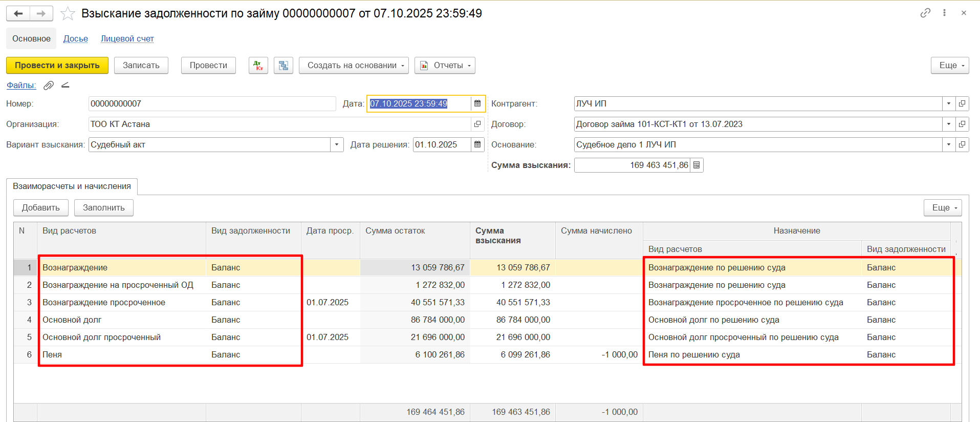The height and width of the screenshot is (422, 980).
Task: Click into the Сумма взыскания amount field
Action: 633,165
